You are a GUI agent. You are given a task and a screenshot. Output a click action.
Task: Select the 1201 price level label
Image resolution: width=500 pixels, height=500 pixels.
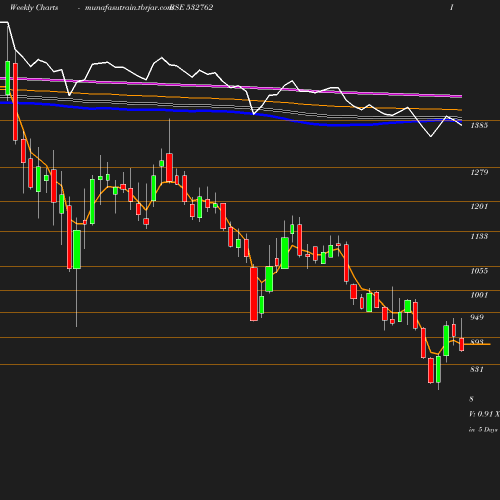(479, 207)
